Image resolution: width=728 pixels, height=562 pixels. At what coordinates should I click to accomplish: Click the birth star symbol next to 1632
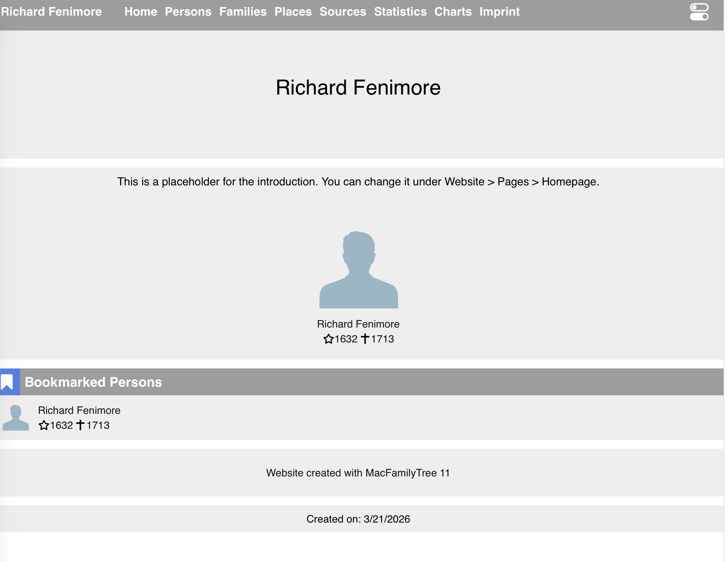44,425
